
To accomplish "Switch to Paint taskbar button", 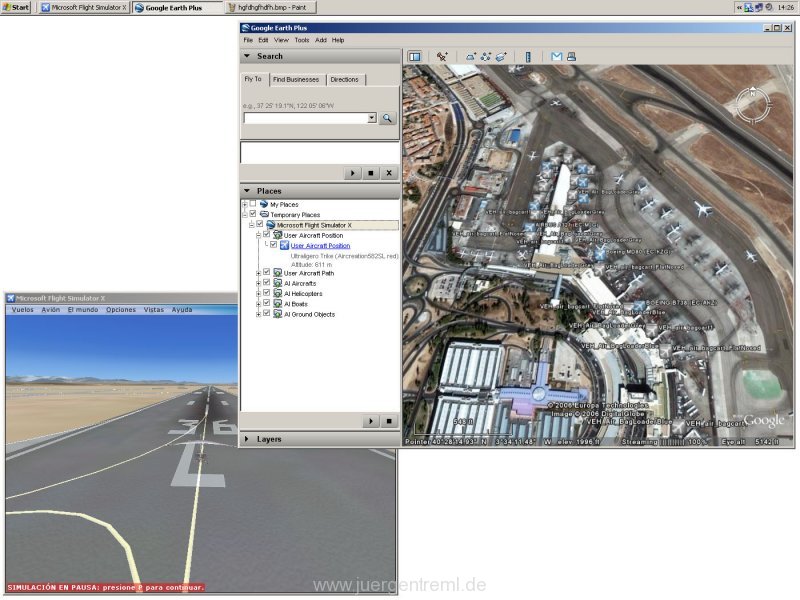I will pos(270,8).
